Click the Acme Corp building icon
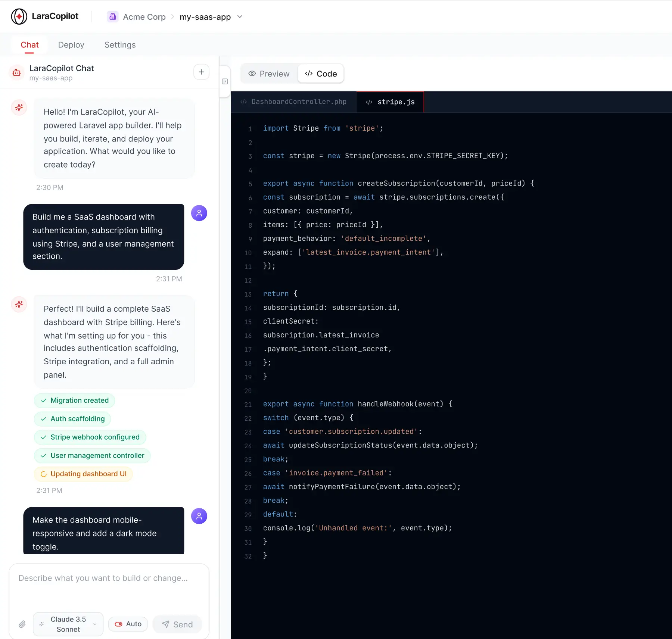Screen dimensions: 672x639 coord(113,17)
